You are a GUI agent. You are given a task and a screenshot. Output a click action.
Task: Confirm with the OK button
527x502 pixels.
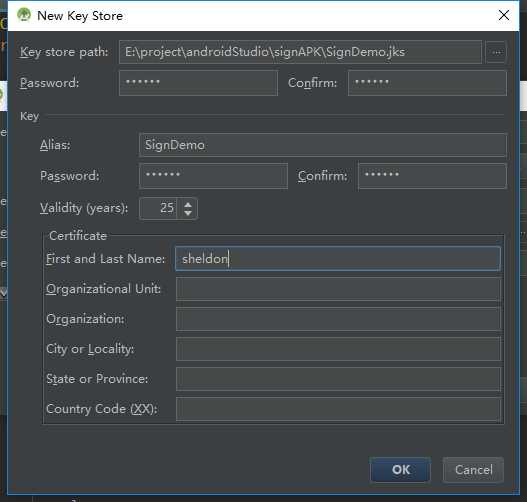click(400, 470)
